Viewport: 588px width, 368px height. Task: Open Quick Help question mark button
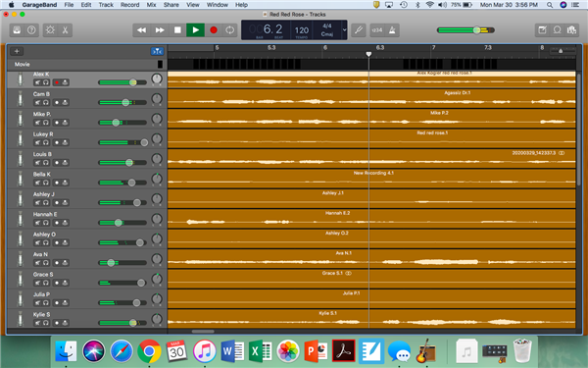[x=31, y=30]
